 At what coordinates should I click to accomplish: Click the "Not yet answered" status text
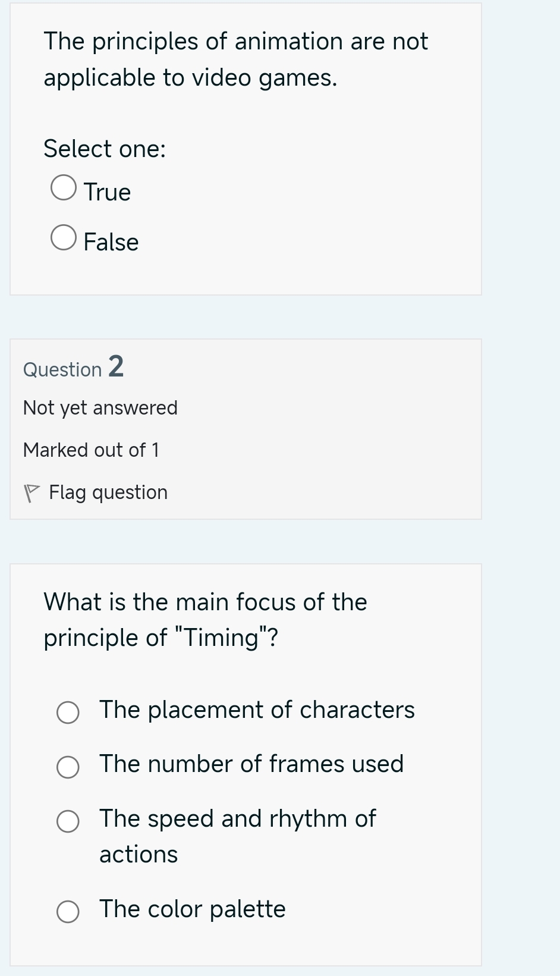[100, 407]
